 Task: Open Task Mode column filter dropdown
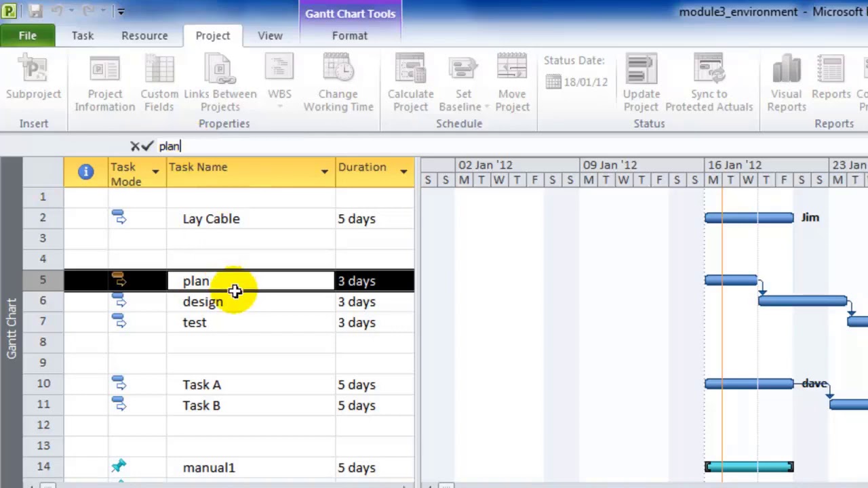click(155, 172)
